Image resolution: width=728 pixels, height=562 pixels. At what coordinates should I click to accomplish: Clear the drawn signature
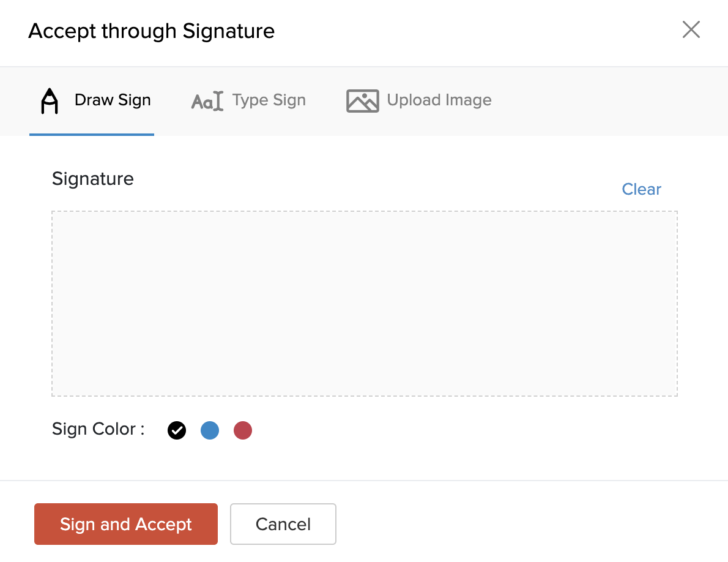coord(641,189)
